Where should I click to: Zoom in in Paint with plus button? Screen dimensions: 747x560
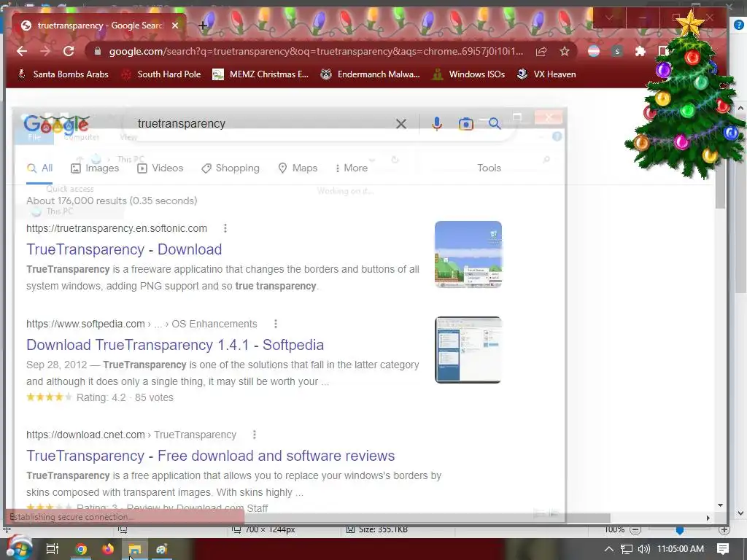[x=724, y=529]
